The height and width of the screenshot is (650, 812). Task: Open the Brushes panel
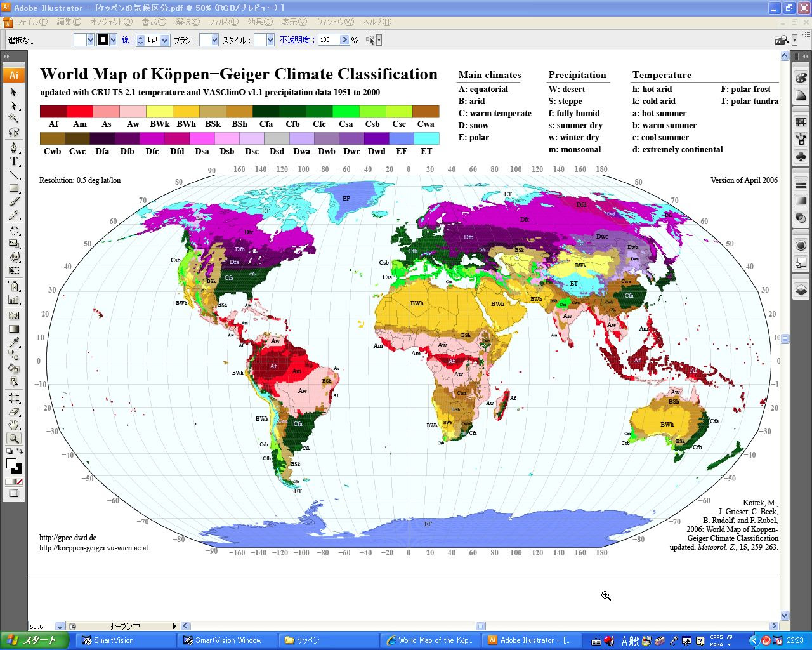801,139
